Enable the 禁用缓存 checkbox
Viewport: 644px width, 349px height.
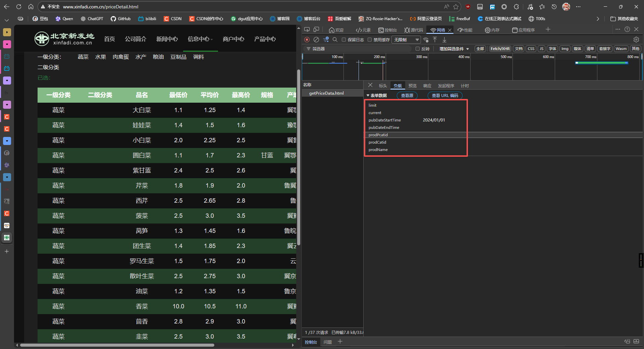coord(370,40)
